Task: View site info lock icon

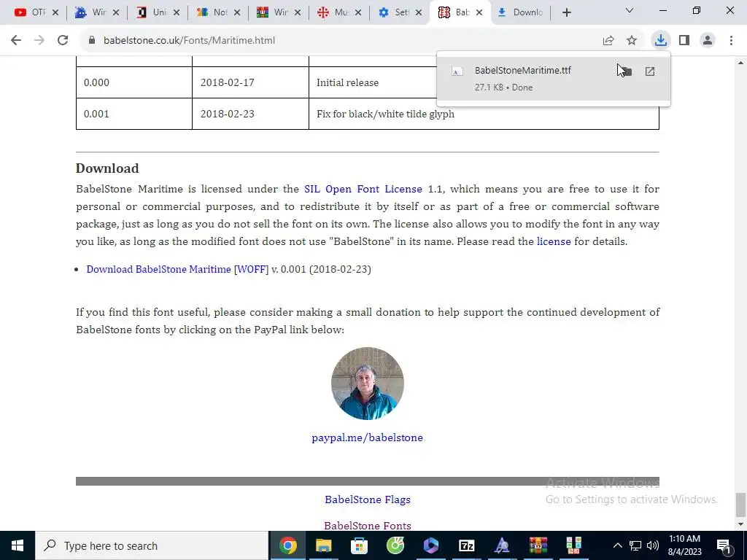Action: click(92, 41)
